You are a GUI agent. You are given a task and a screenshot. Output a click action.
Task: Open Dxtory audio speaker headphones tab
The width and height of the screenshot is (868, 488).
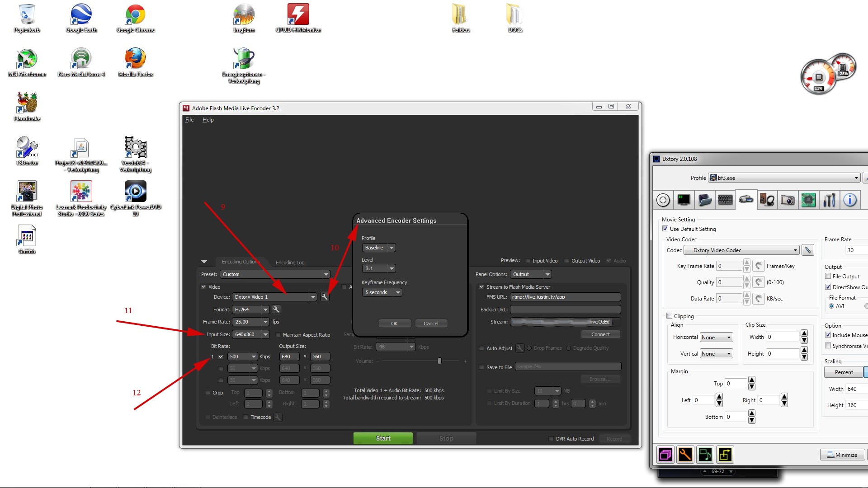pos(767,200)
